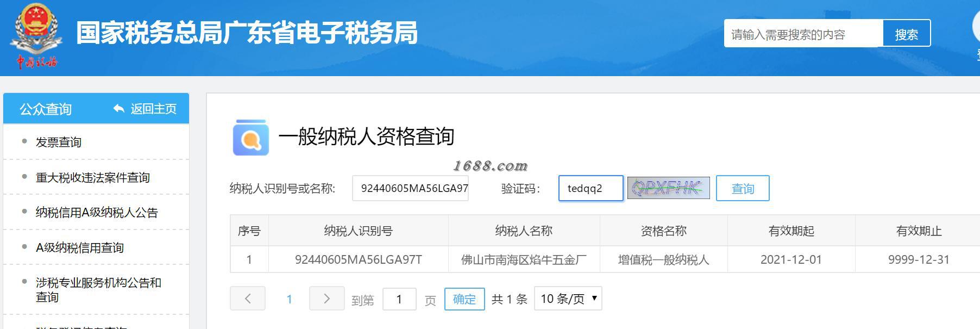Refresh the captcha verification image
This screenshot has width=980, height=329.
point(668,188)
